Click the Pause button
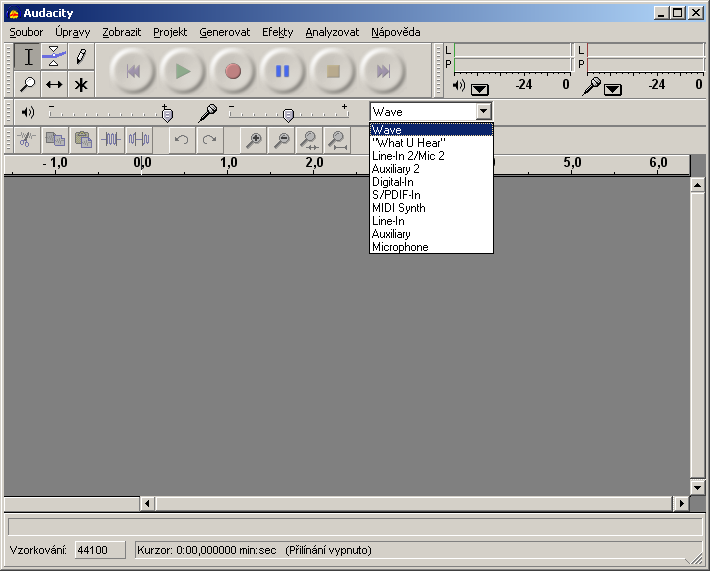710x571 pixels. coord(282,71)
